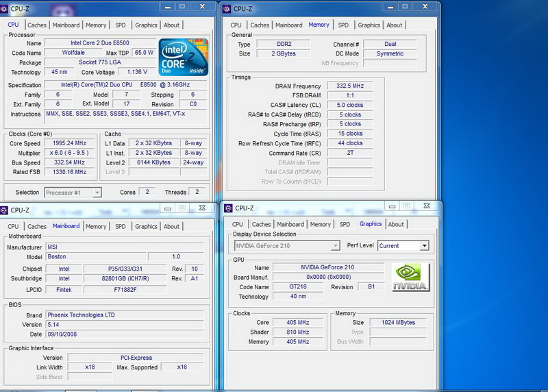This screenshot has height=392, width=548.
Task: Open the Perf Level dropdown
Action: pyautogui.click(x=425, y=245)
